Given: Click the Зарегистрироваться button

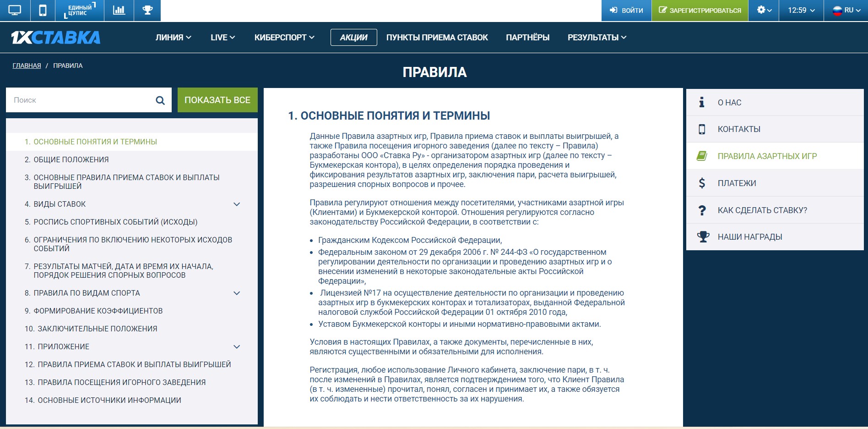Looking at the screenshot, I should point(700,11).
